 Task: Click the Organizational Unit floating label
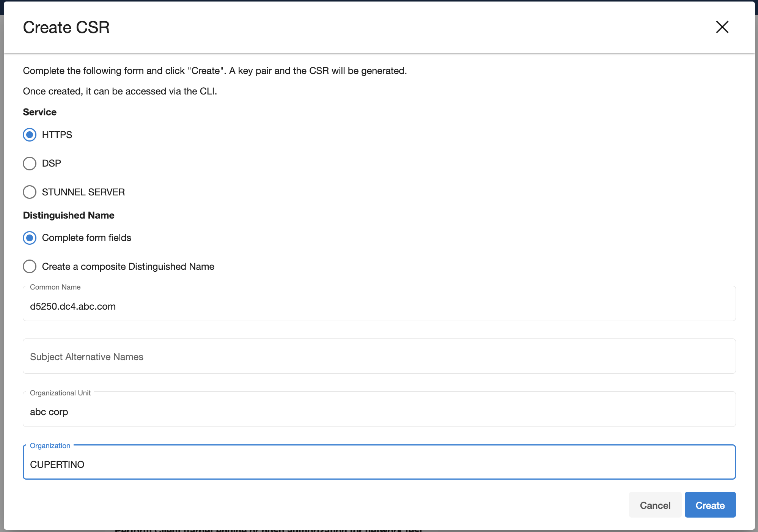coord(60,393)
